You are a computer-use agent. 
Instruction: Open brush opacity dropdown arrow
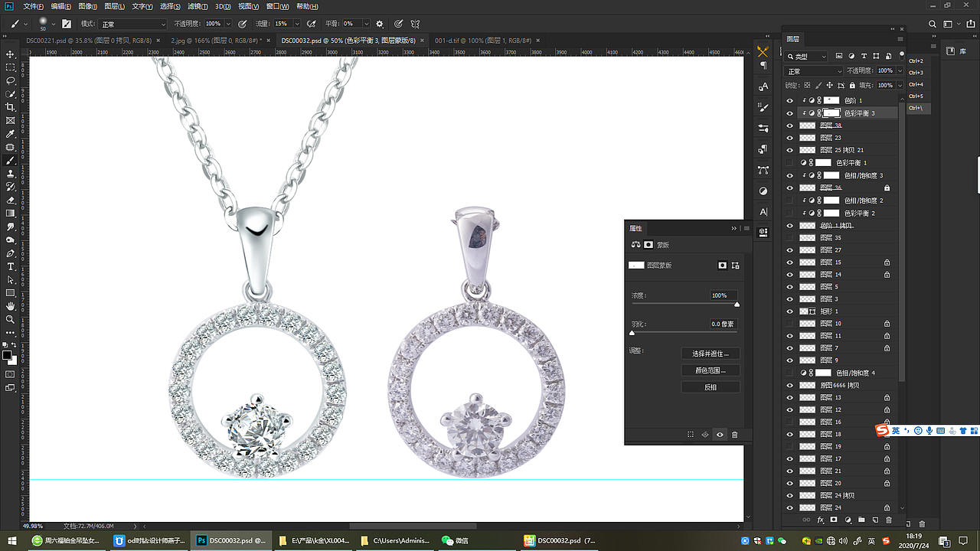pos(228,24)
